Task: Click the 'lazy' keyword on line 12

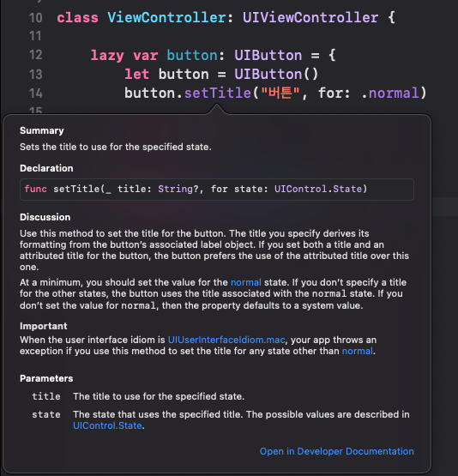Action: click(x=107, y=56)
